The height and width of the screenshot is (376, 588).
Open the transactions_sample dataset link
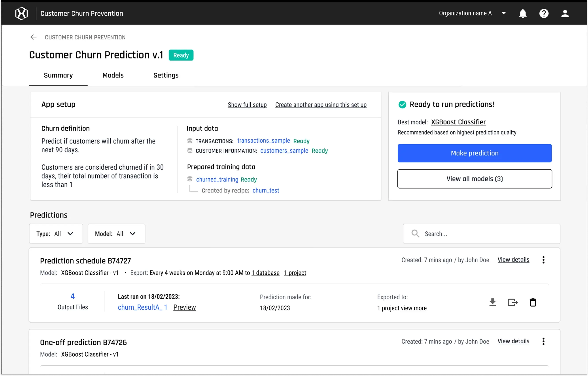coord(264,141)
